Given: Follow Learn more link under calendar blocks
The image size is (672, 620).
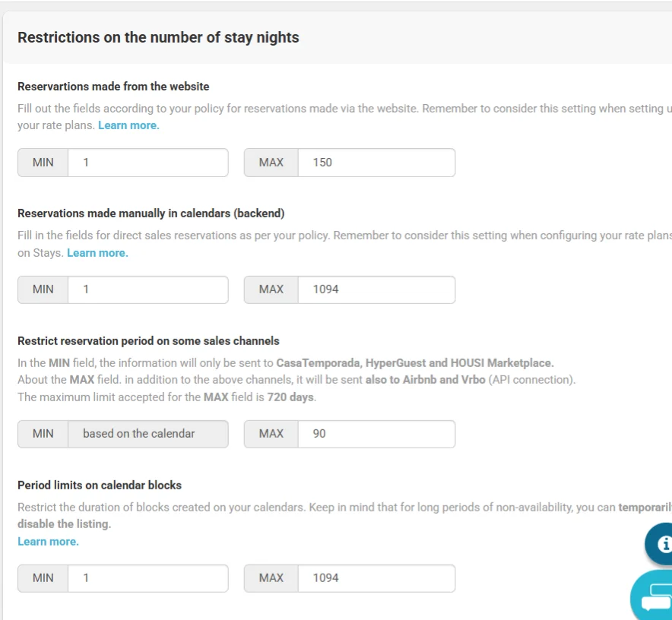Looking at the screenshot, I should click(48, 542).
